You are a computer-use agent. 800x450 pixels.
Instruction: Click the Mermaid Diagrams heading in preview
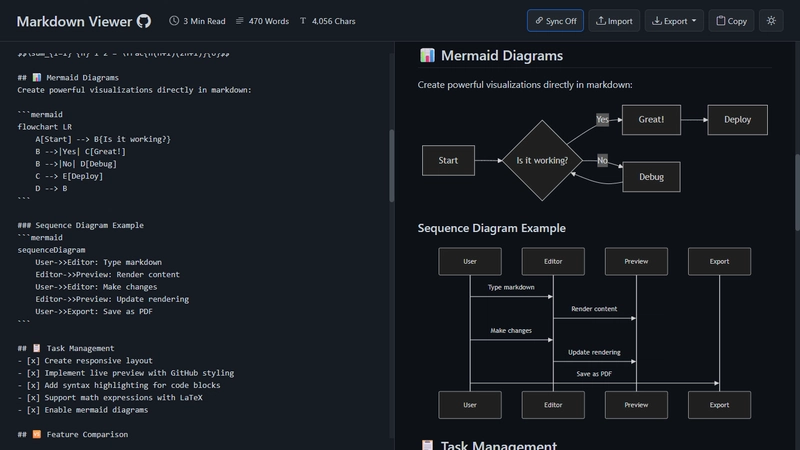pyautogui.click(x=502, y=56)
